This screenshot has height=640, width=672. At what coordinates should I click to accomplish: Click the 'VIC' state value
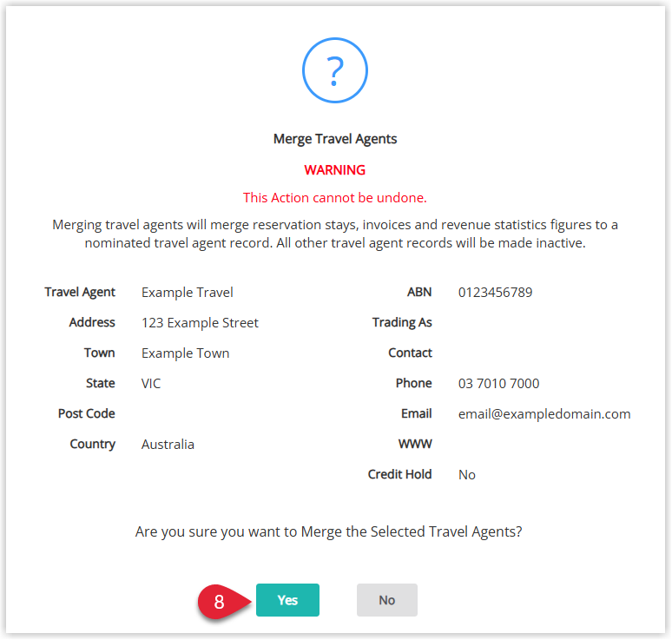(151, 384)
